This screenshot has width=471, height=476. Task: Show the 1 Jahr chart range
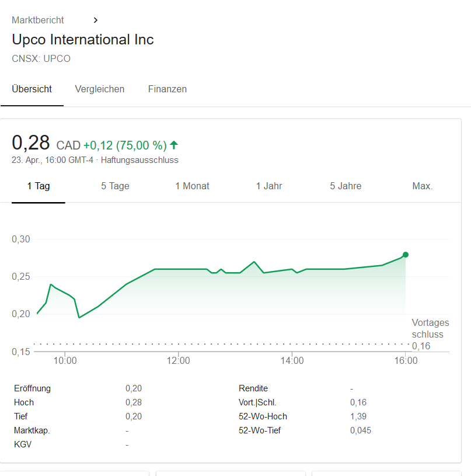pyautogui.click(x=269, y=186)
